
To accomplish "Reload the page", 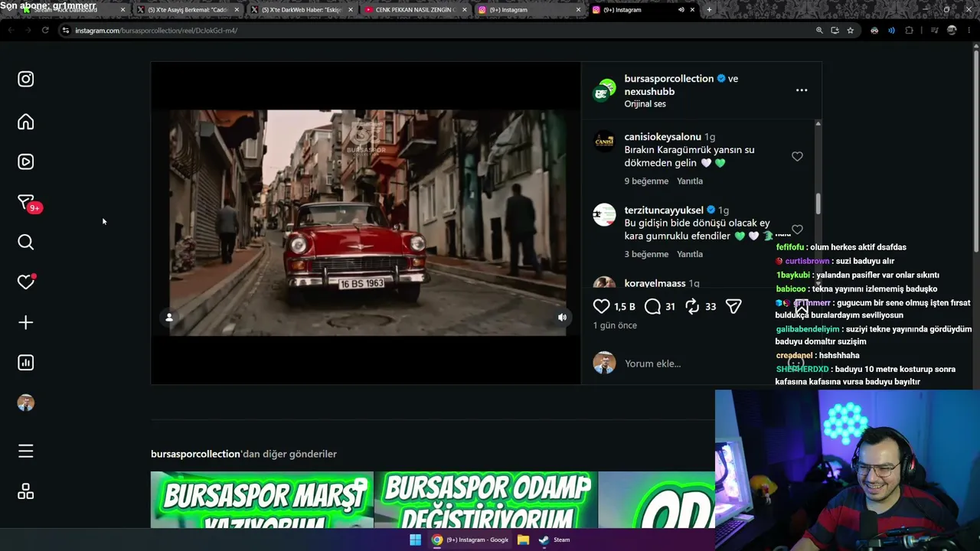I will point(45,31).
